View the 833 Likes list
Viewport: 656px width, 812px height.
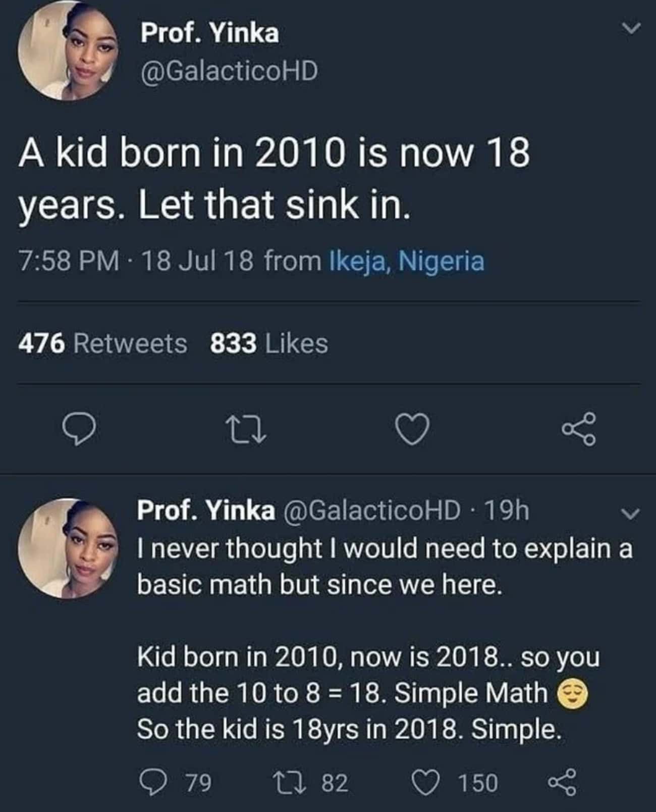click(x=269, y=344)
